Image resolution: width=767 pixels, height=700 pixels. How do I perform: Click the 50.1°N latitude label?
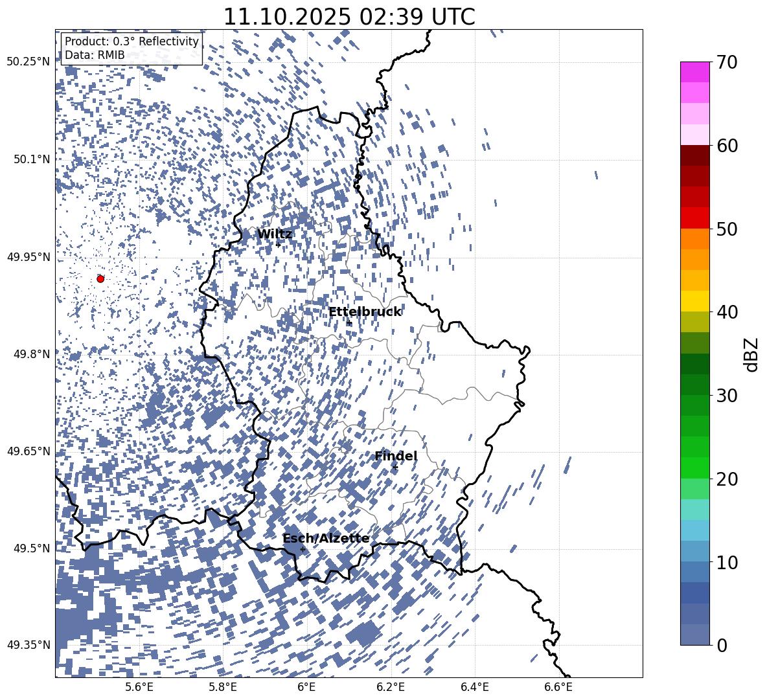[x=31, y=159]
